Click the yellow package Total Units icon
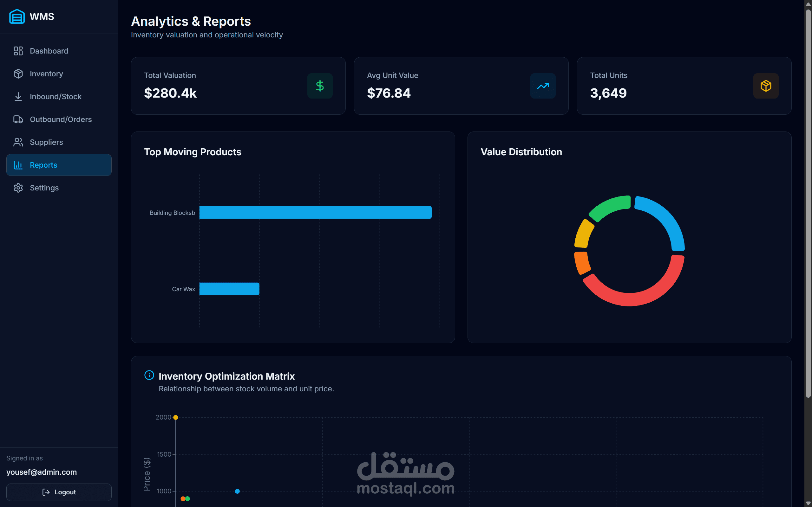This screenshot has width=812, height=507. (765, 86)
